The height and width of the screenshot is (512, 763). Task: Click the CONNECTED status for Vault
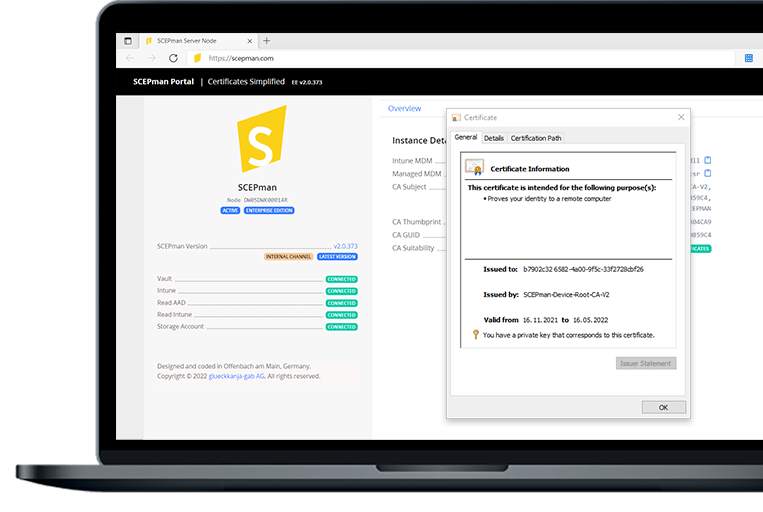click(x=342, y=279)
